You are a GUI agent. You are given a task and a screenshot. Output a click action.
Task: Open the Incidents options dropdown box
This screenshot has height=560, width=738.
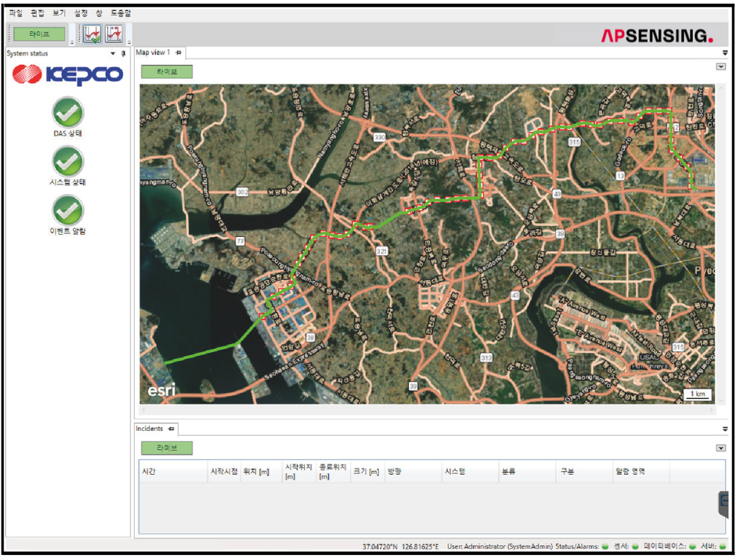click(x=720, y=448)
